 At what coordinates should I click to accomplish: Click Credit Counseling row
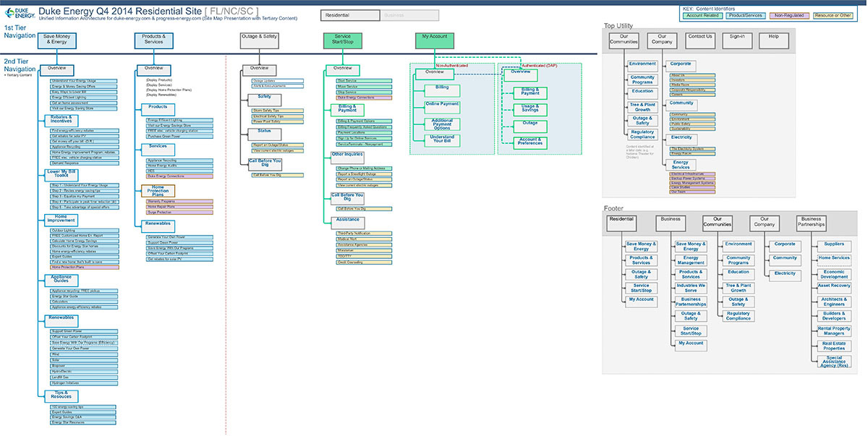tap(364, 262)
